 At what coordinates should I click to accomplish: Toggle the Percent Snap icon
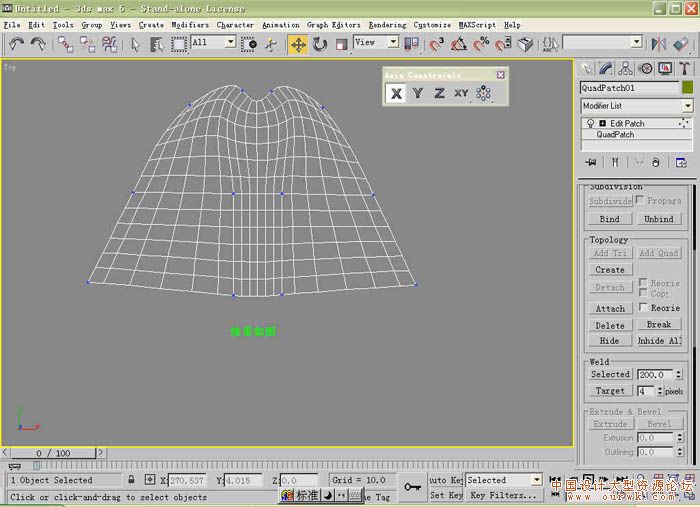click(x=481, y=44)
